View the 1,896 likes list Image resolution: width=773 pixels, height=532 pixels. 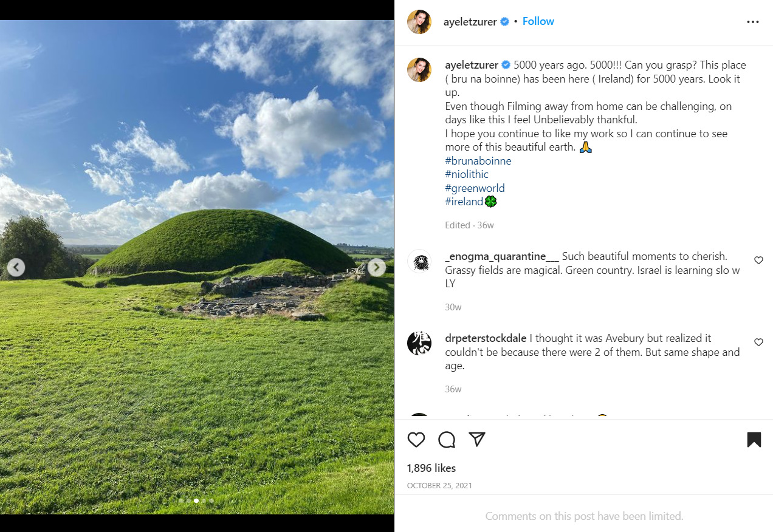pos(431,468)
